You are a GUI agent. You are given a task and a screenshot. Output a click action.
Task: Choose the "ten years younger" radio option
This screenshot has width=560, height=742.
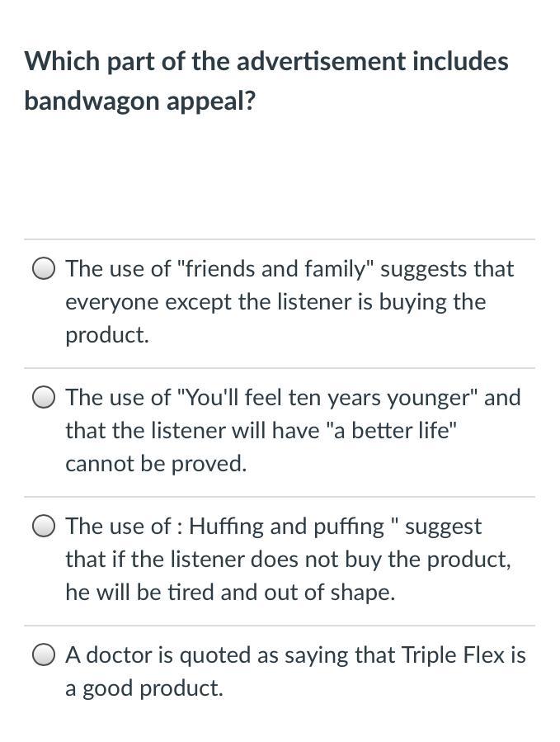point(45,398)
